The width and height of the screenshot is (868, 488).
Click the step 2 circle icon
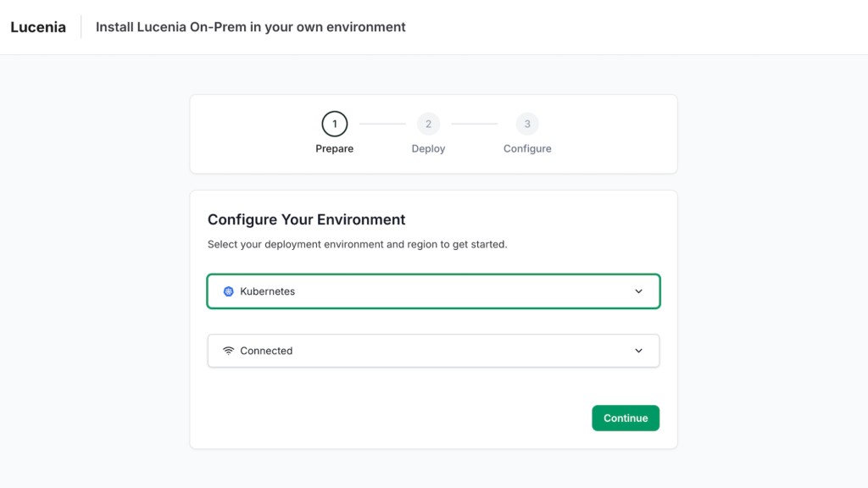click(x=428, y=125)
